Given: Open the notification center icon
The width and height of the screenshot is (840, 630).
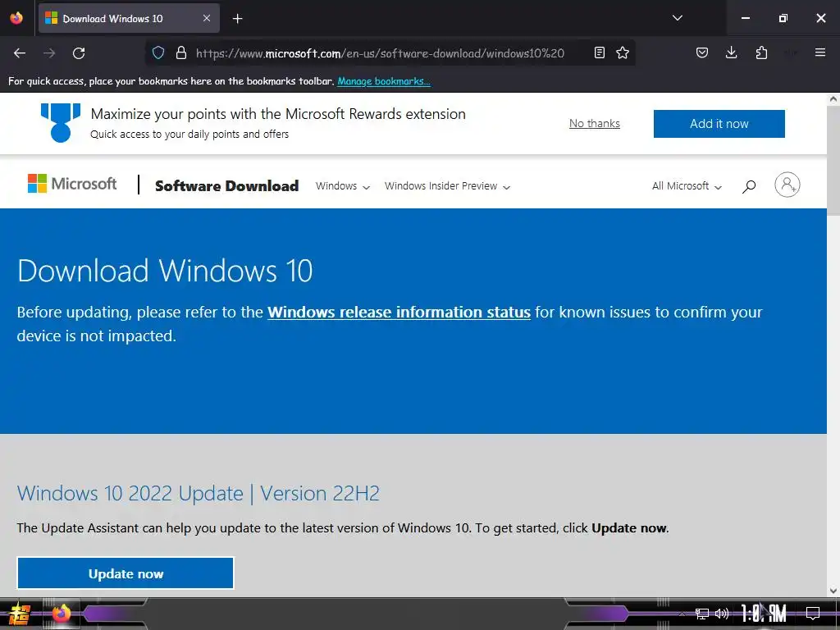Looking at the screenshot, I should 813,613.
